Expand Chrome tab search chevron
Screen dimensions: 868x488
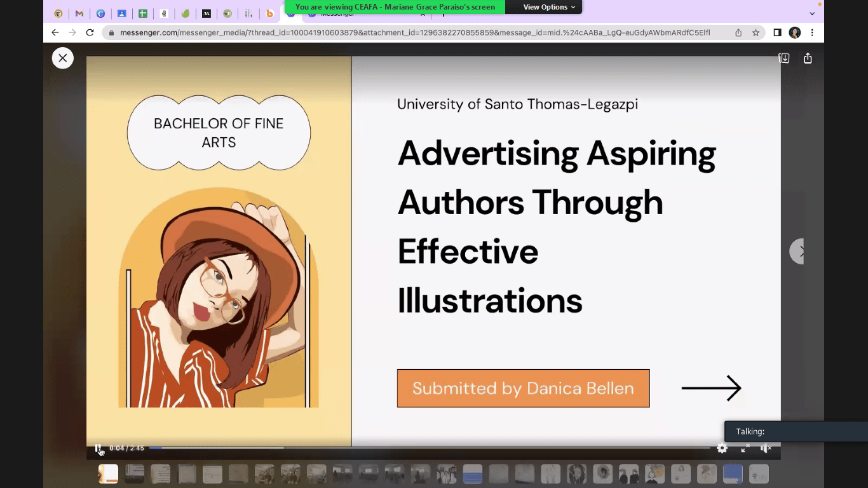[812, 13]
